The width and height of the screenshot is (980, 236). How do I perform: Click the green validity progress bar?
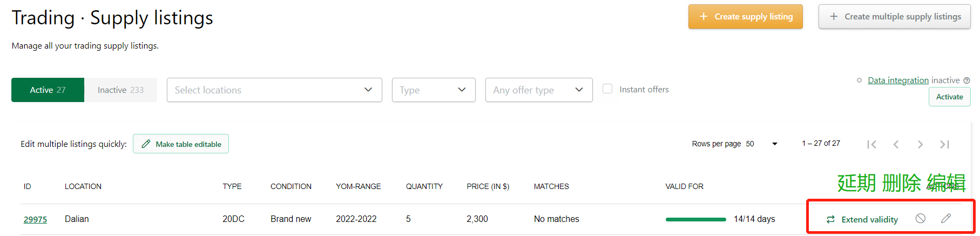[x=695, y=219]
